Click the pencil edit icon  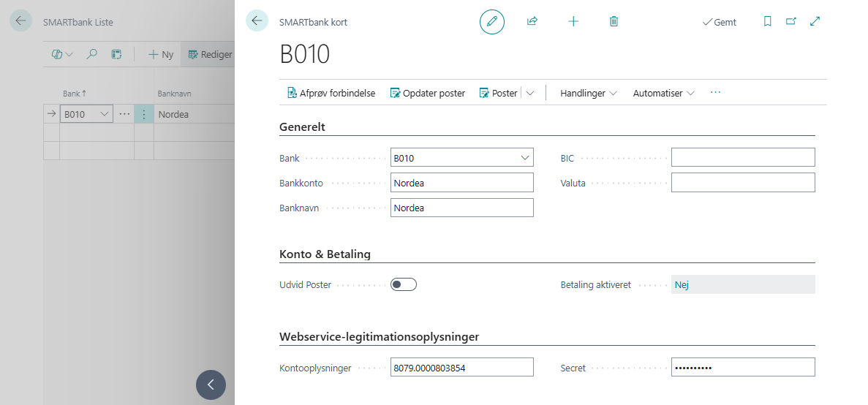[x=492, y=22]
